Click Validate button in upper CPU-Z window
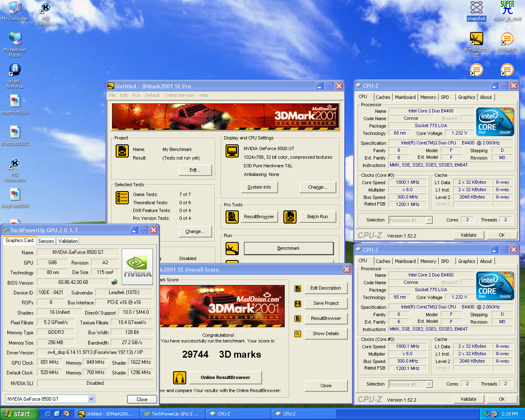 (469, 235)
